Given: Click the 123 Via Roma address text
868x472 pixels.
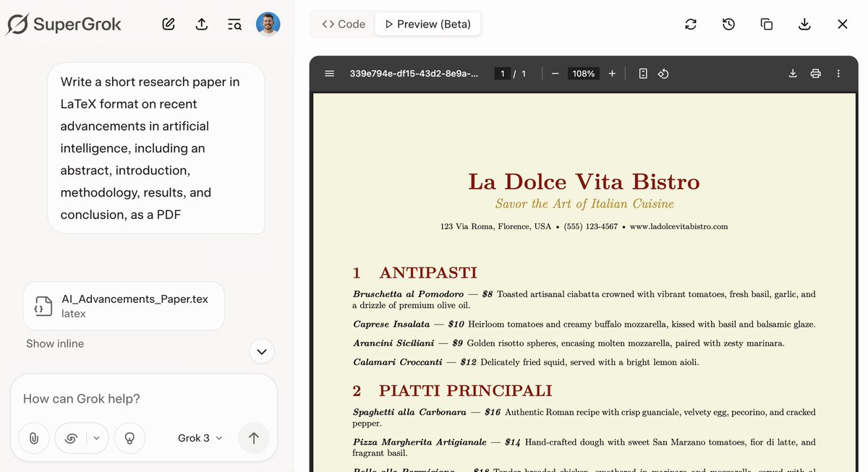Looking at the screenshot, I should [x=495, y=226].
